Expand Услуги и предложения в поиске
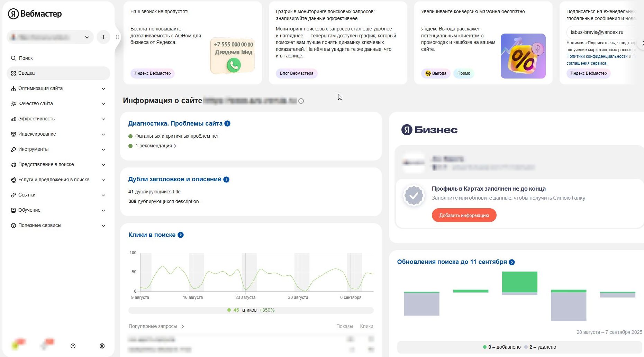Screen dimensions: 644x357 [x=58, y=180]
